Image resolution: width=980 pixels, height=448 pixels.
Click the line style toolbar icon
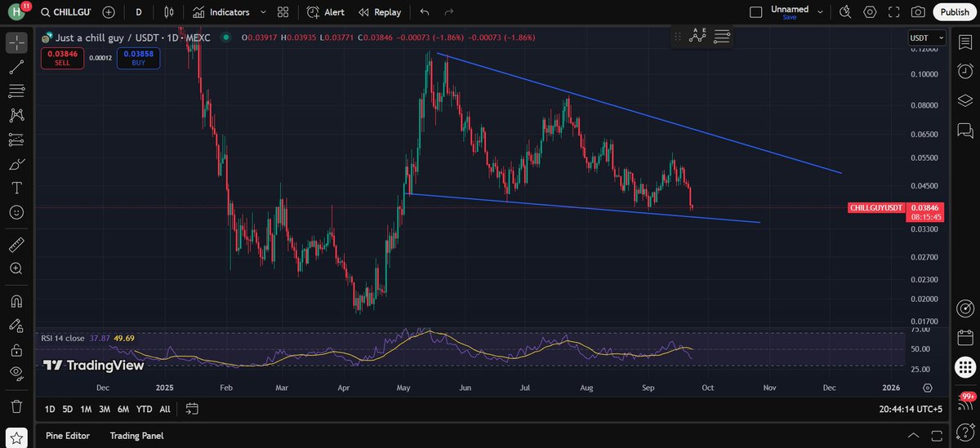(722, 36)
